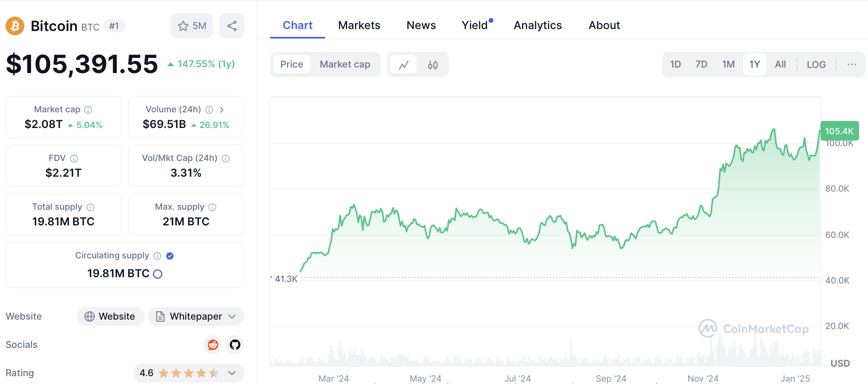Image resolution: width=868 pixels, height=384 pixels.
Task: Open Volume (24h) details arrow
Action: (222, 110)
